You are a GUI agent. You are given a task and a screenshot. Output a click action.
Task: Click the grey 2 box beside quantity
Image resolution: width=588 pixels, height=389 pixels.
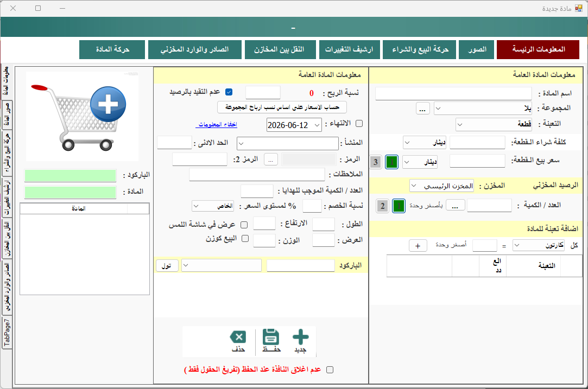pos(383,206)
